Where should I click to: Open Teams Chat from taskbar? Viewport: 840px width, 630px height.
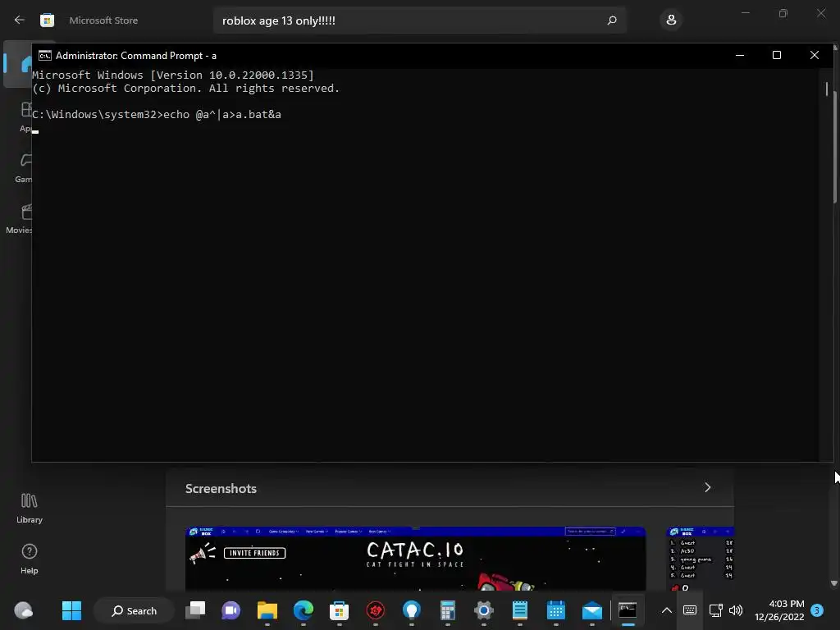click(x=231, y=610)
